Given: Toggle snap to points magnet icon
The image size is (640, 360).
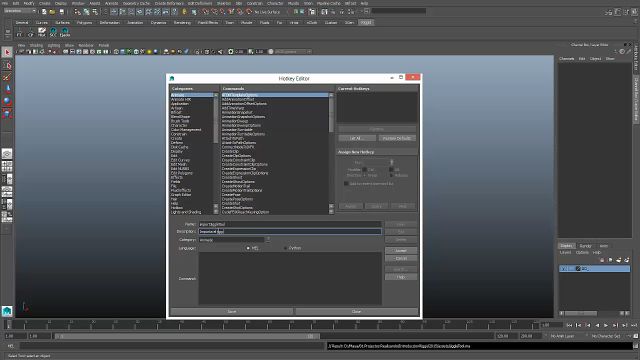Looking at the screenshot, I should pos(222,12).
